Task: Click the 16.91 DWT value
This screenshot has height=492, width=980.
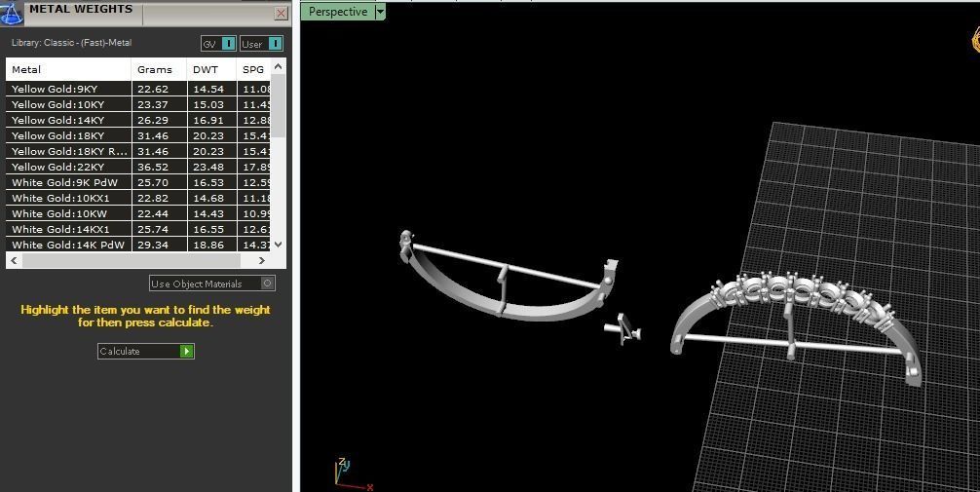Action: click(208, 120)
